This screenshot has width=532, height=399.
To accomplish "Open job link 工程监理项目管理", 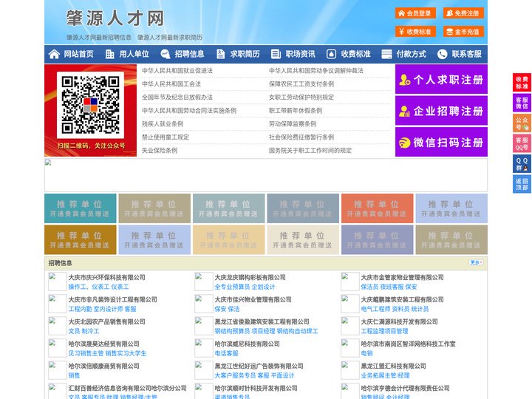I will click(384, 331).
